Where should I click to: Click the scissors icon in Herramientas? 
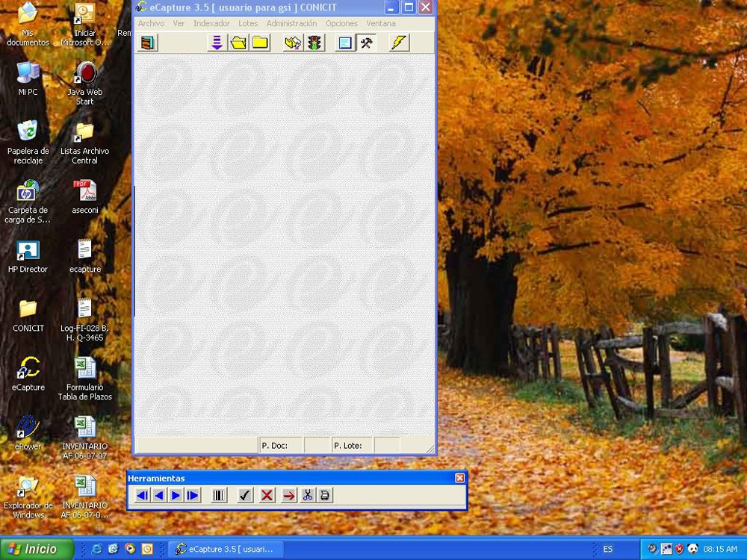coord(307,495)
